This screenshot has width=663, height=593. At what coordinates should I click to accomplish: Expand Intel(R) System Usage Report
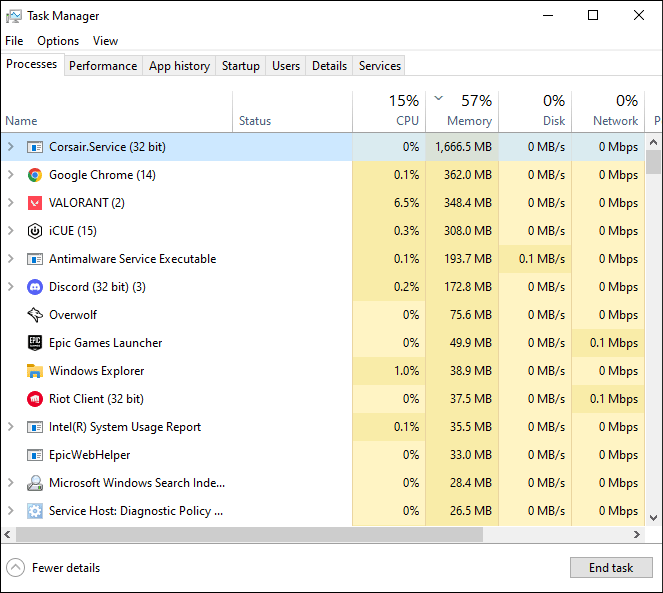(x=11, y=427)
